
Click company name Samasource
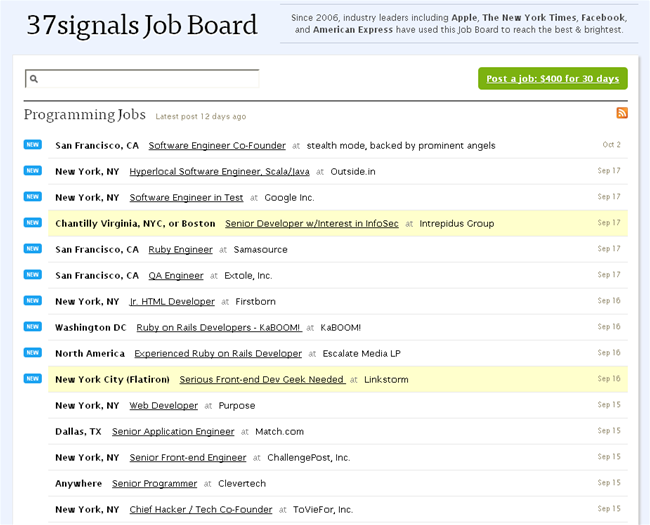pyautogui.click(x=260, y=250)
